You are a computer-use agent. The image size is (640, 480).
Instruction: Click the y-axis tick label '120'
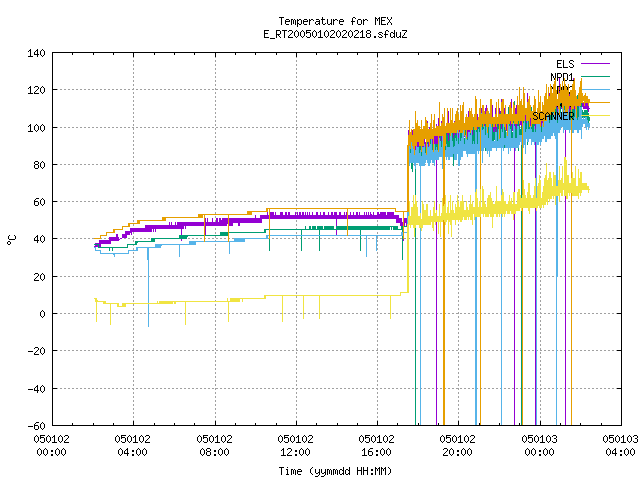click(36, 90)
